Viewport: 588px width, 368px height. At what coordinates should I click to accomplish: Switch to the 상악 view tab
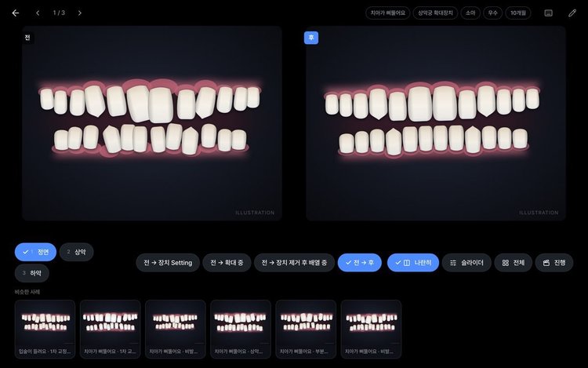click(x=77, y=252)
